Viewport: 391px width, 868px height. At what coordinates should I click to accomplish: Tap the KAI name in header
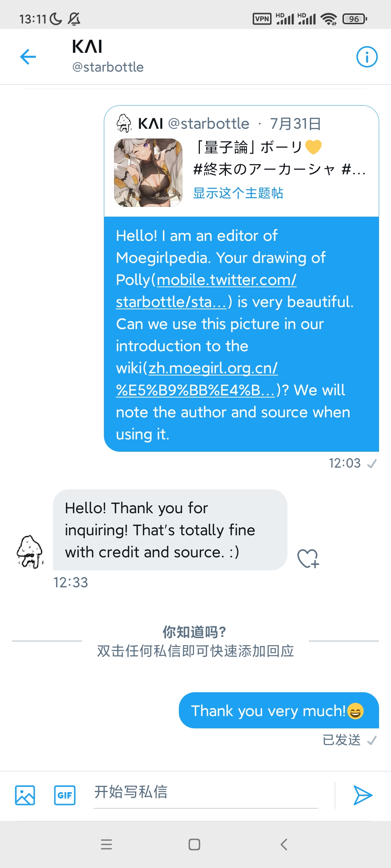click(x=87, y=47)
